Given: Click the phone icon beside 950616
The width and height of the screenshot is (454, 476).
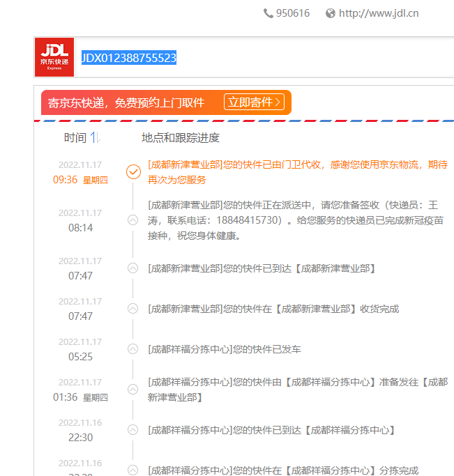Looking at the screenshot, I should tap(268, 13).
